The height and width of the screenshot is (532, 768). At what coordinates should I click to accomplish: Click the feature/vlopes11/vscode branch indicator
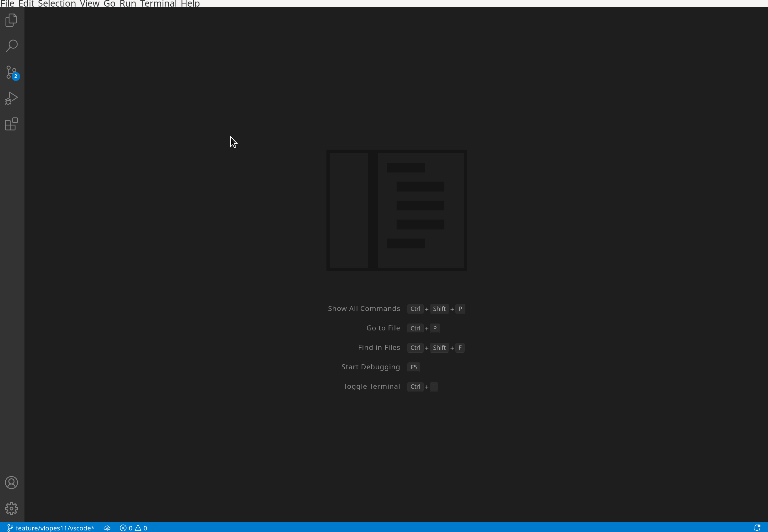click(x=51, y=528)
